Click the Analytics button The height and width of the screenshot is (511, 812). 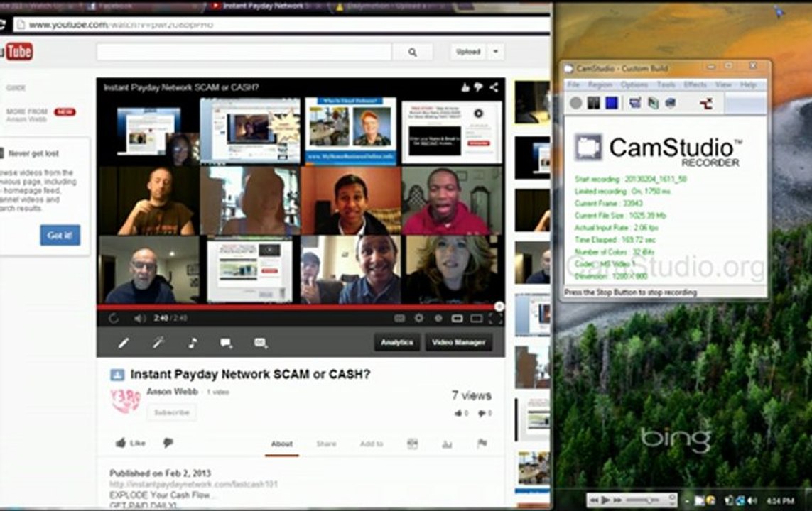tap(397, 342)
